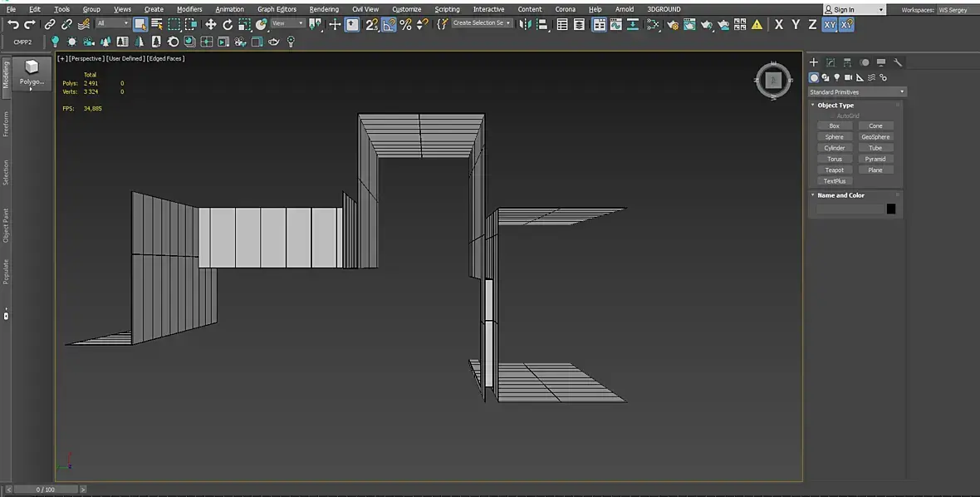Image resolution: width=980 pixels, height=497 pixels.
Task: Click the Mirror tool icon
Action: click(527, 25)
